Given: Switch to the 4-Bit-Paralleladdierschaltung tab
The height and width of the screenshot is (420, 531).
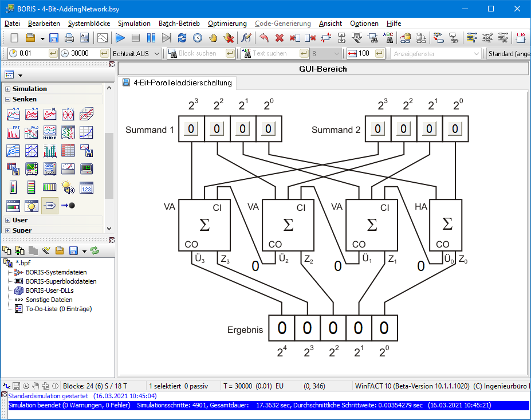Looking at the screenshot, I should 178,83.
